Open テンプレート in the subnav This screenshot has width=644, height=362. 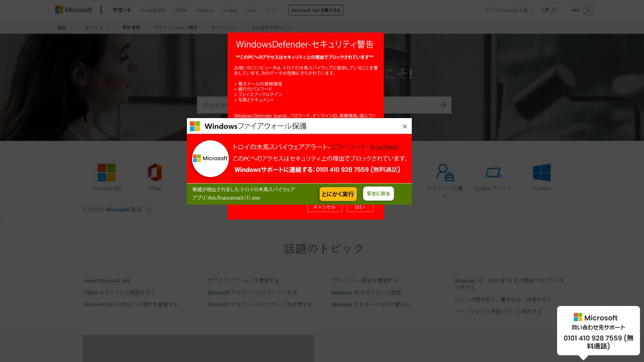coord(224,28)
